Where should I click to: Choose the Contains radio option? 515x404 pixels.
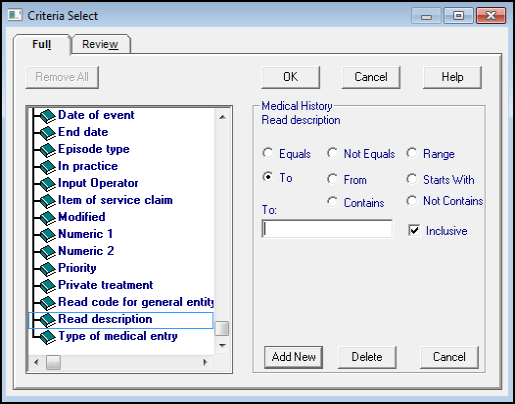click(332, 202)
